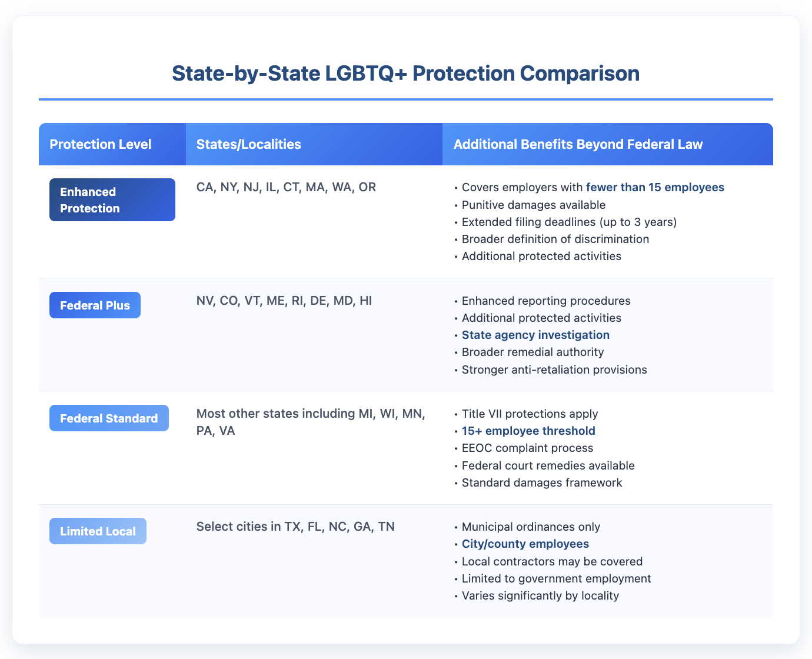The image size is (812, 659).
Task: Click the bold 'State agency investigation' text
Action: click(535, 335)
